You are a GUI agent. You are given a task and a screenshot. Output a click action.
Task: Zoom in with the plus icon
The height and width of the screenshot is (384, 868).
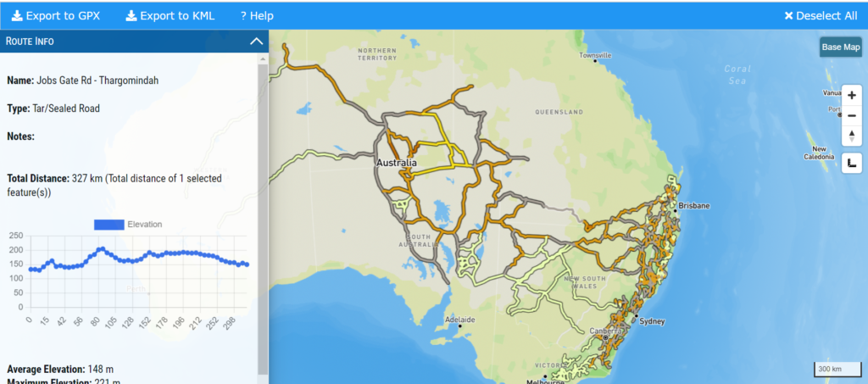[x=851, y=96]
